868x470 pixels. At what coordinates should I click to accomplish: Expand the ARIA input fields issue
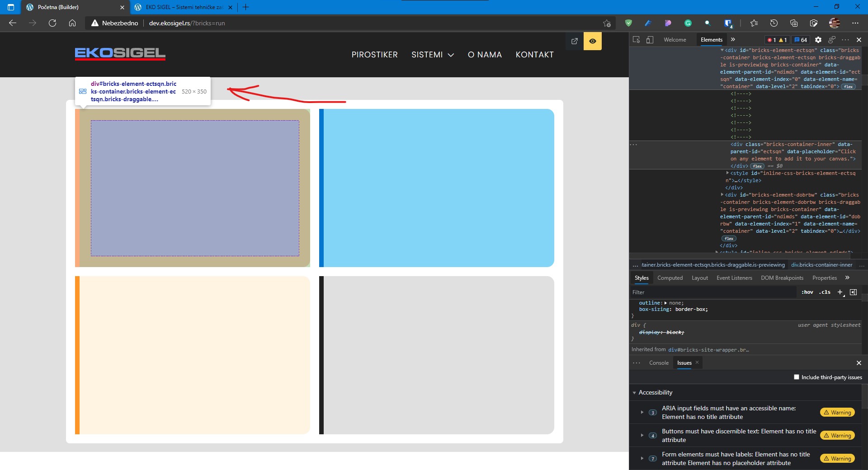642,412
